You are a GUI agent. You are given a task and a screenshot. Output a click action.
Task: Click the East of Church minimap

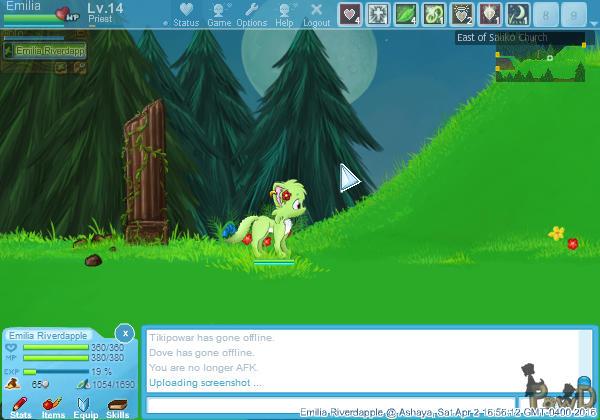(539, 64)
